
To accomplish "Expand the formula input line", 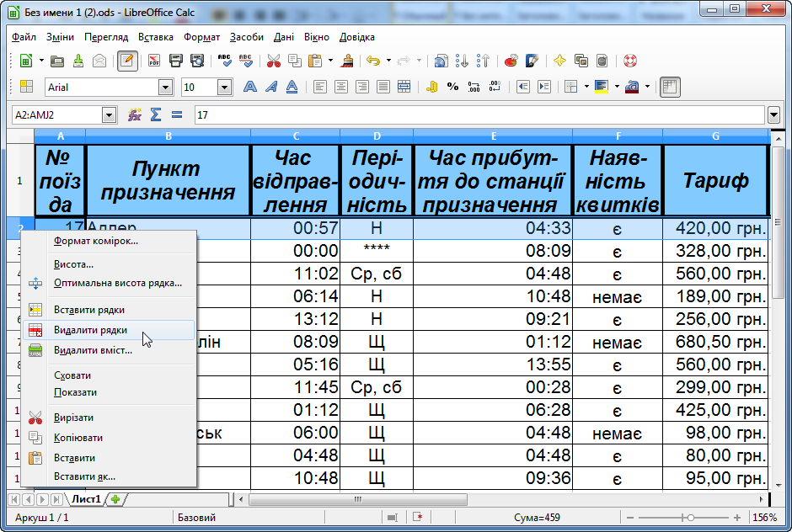I will [x=773, y=115].
